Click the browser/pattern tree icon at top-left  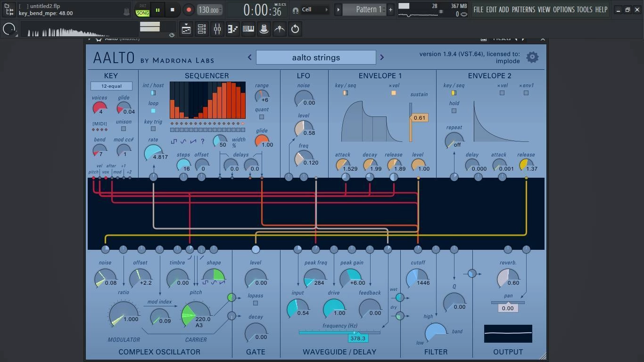(9, 9)
